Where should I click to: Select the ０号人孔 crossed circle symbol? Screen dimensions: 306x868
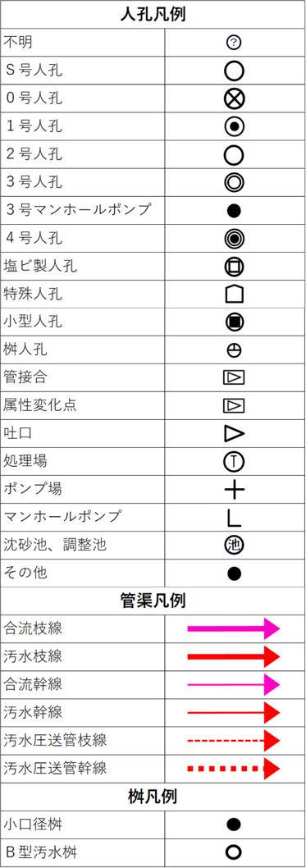235,98
